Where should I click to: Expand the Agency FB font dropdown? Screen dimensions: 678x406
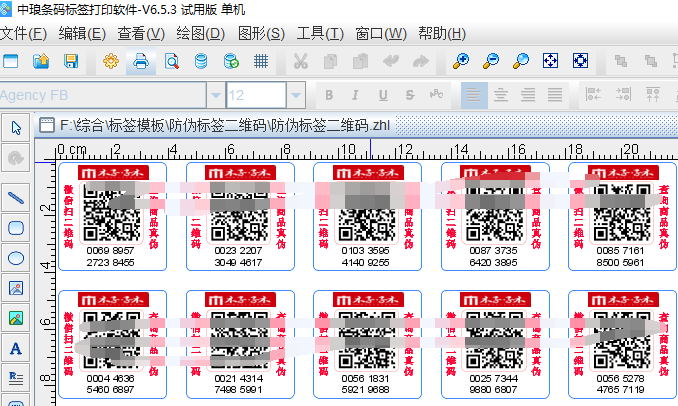[215, 96]
